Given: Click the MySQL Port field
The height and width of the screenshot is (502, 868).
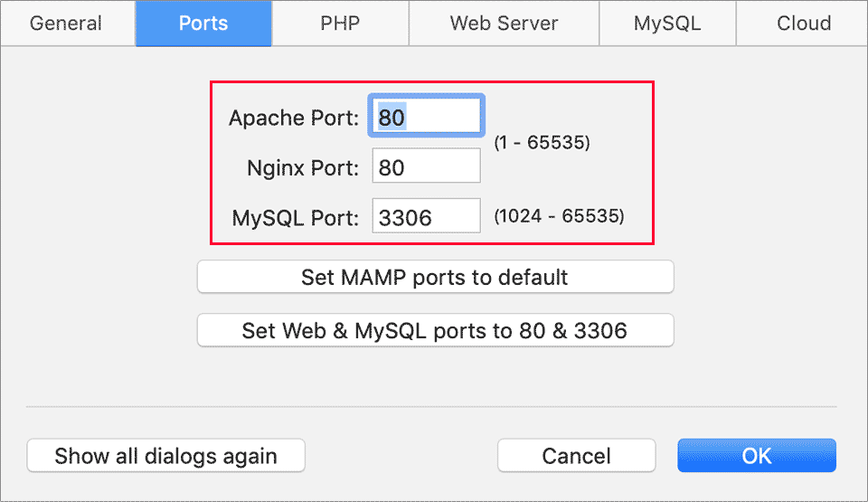Looking at the screenshot, I should click(426, 215).
